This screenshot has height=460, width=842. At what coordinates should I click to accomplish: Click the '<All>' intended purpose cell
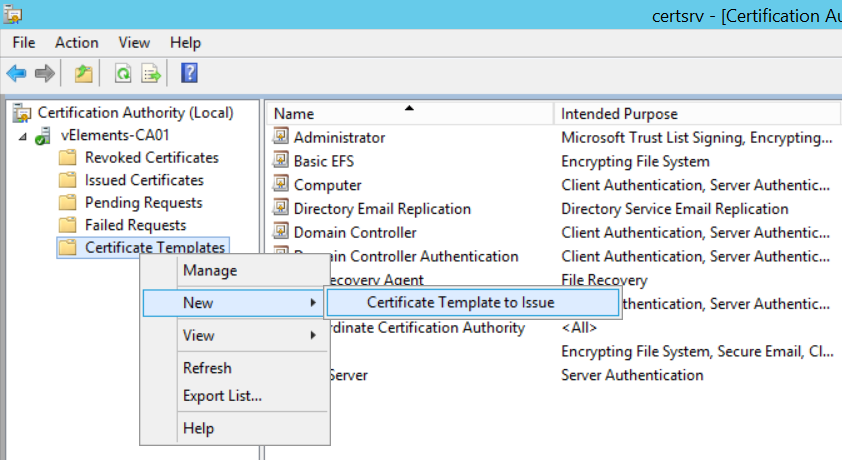(579, 327)
